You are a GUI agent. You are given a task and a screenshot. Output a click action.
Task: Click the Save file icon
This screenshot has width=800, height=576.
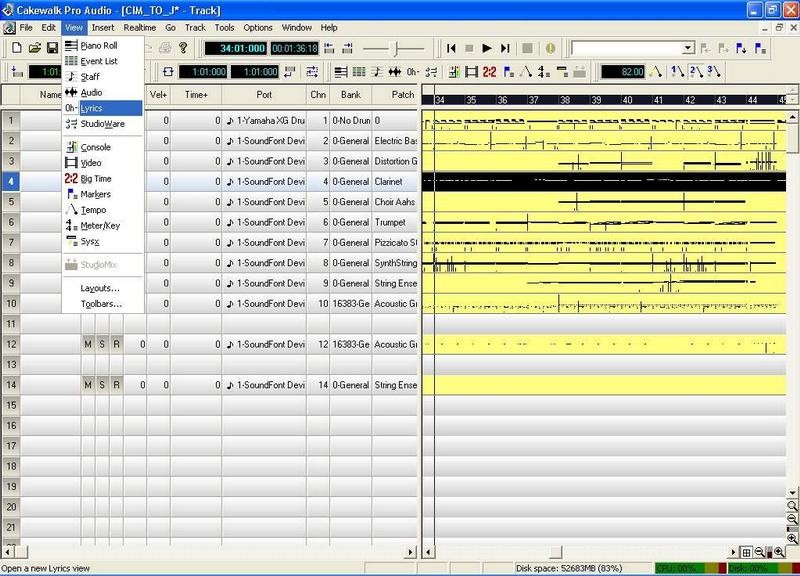[52, 48]
